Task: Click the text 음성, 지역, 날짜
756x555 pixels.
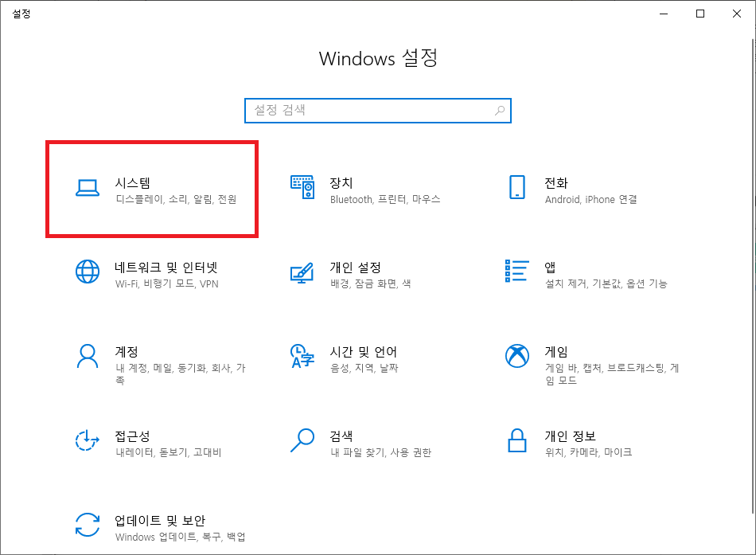Action: click(x=364, y=368)
